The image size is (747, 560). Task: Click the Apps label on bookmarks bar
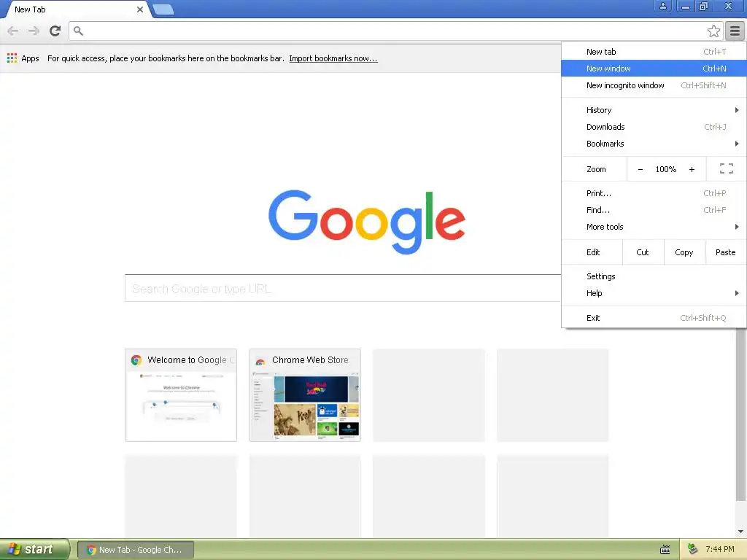[x=30, y=58]
